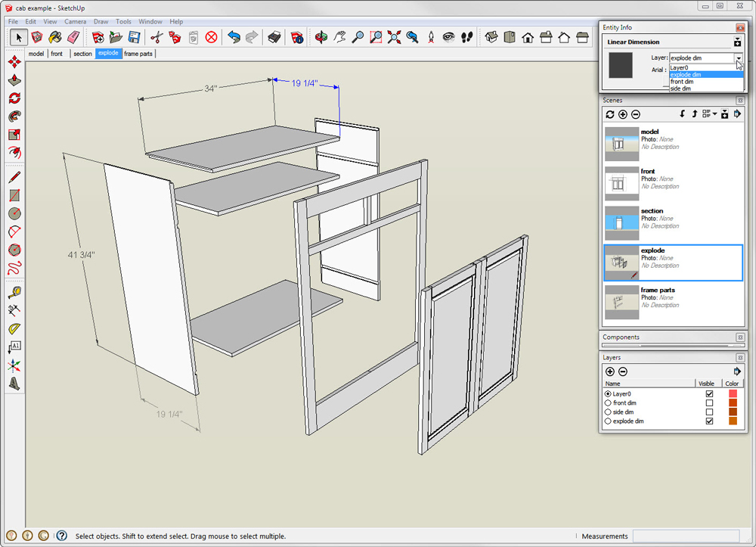Click Layer0 color swatch
The image size is (756, 547).
tap(732, 394)
